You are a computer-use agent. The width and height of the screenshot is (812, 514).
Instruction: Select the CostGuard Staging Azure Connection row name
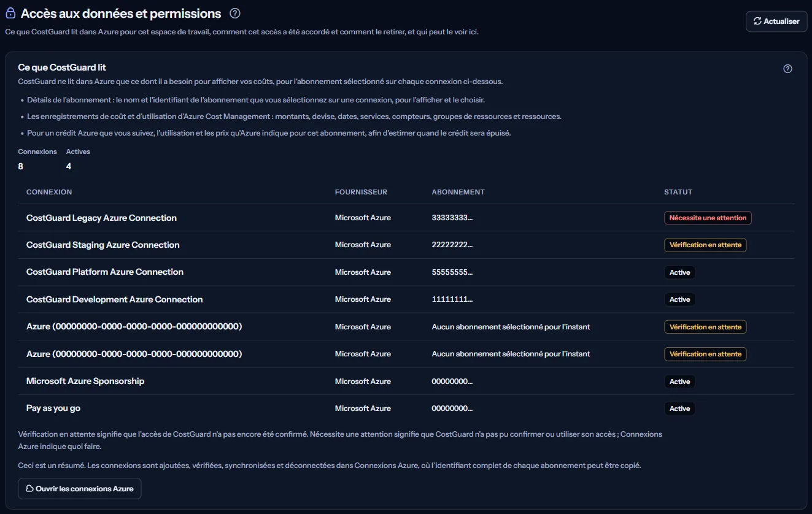pyautogui.click(x=103, y=245)
